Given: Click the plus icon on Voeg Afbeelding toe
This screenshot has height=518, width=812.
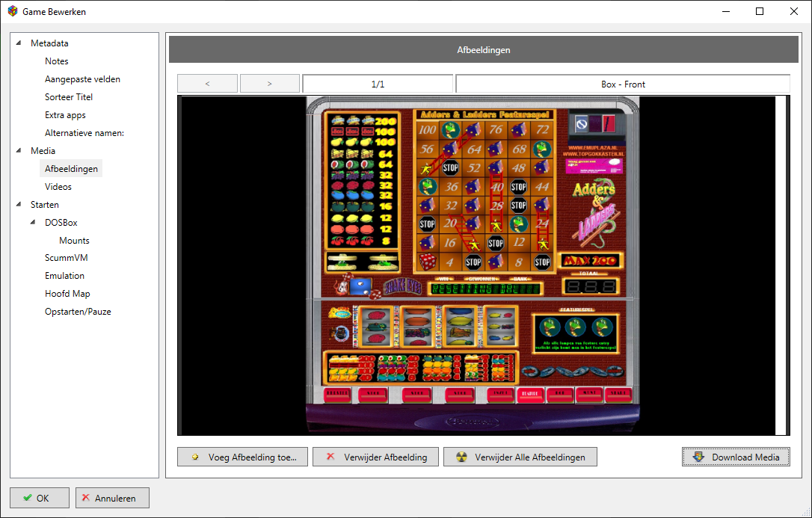Looking at the screenshot, I should pyautogui.click(x=195, y=457).
